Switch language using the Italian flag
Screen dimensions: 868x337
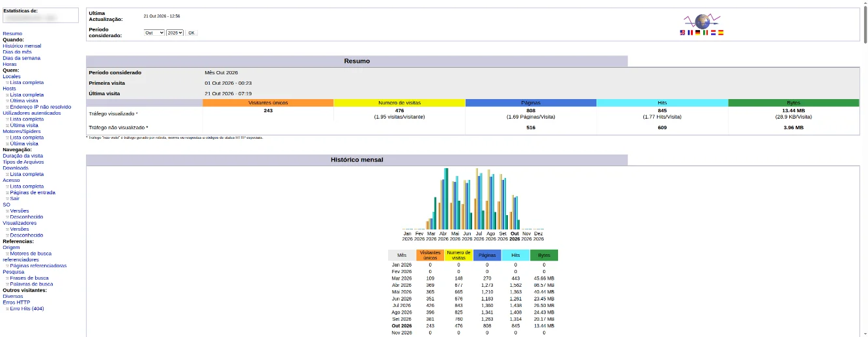706,33
